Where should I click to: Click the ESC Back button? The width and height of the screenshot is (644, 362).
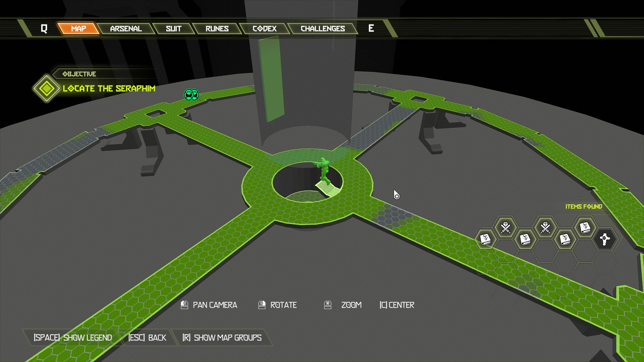[147, 338]
